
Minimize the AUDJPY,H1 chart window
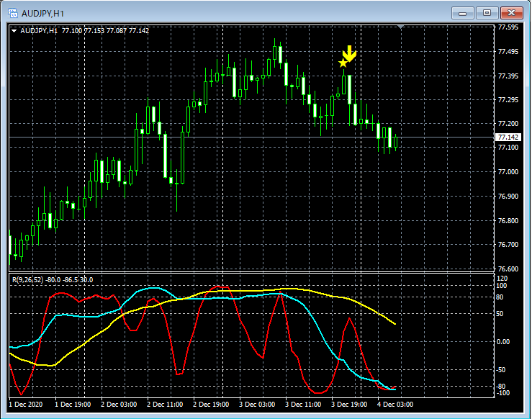463,12
